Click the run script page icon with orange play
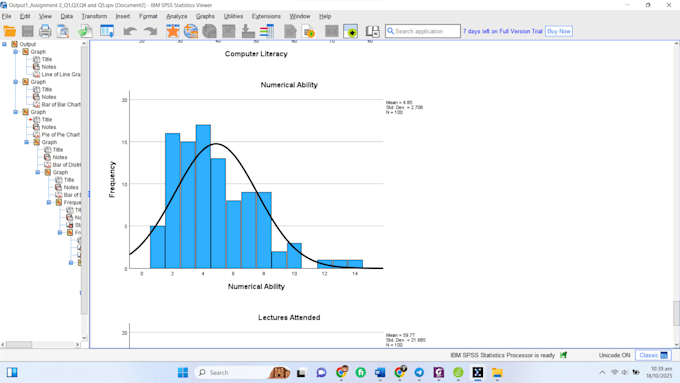The width and height of the screenshot is (680, 383). [309, 31]
